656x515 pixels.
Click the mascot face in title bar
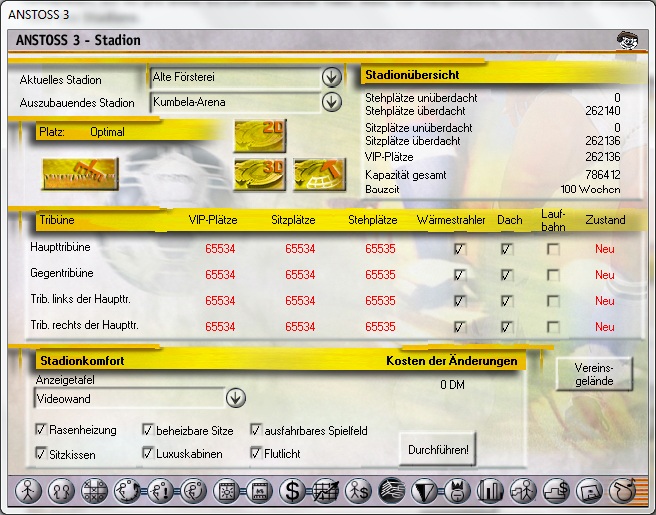pos(628,41)
